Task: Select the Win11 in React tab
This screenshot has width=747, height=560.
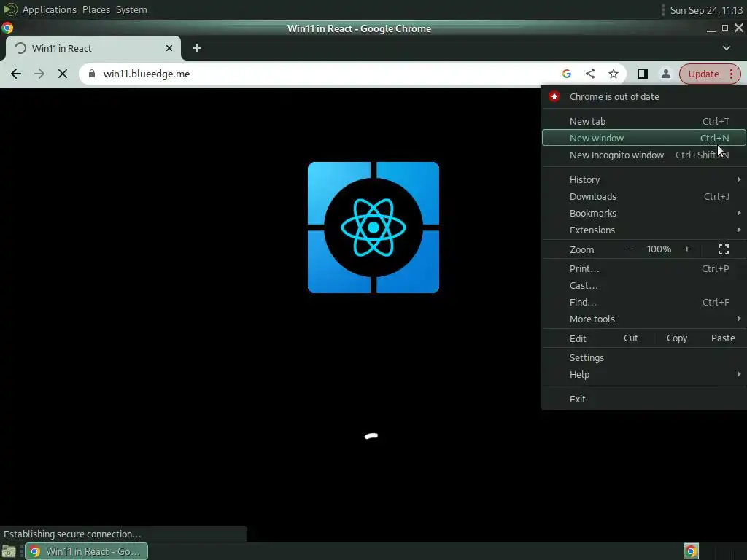Action: pyautogui.click(x=93, y=48)
